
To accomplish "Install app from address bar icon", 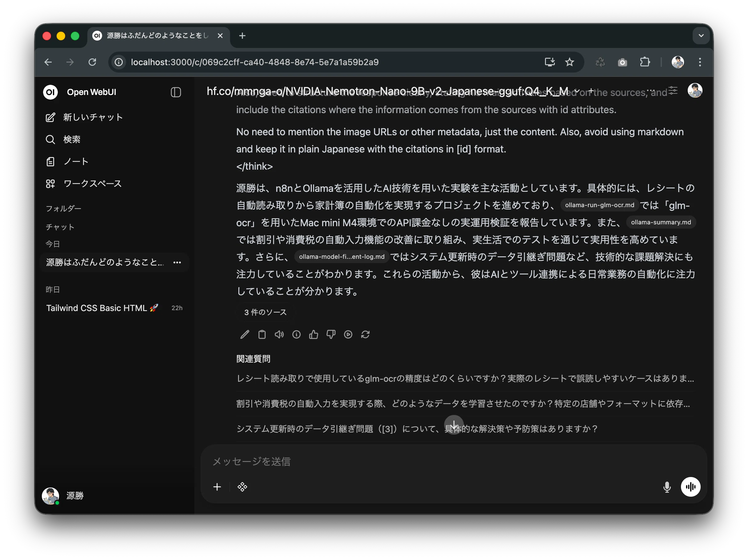I will tap(550, 62).
